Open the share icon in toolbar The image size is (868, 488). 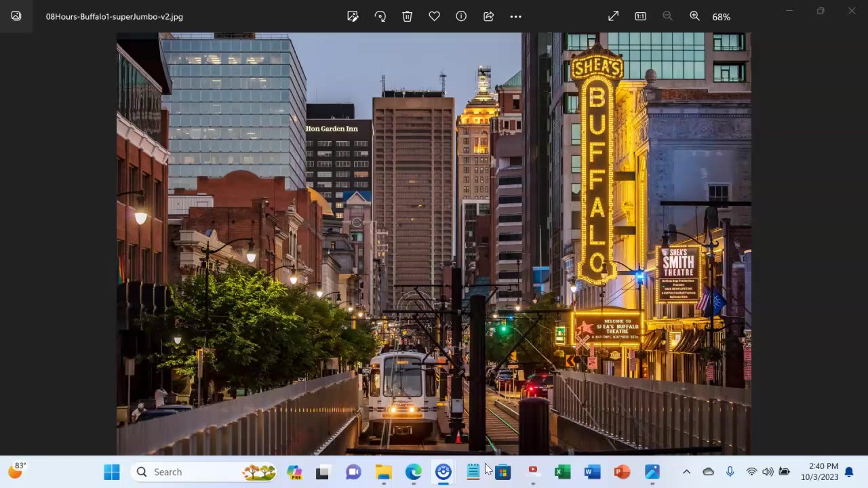tap(488, 16)
